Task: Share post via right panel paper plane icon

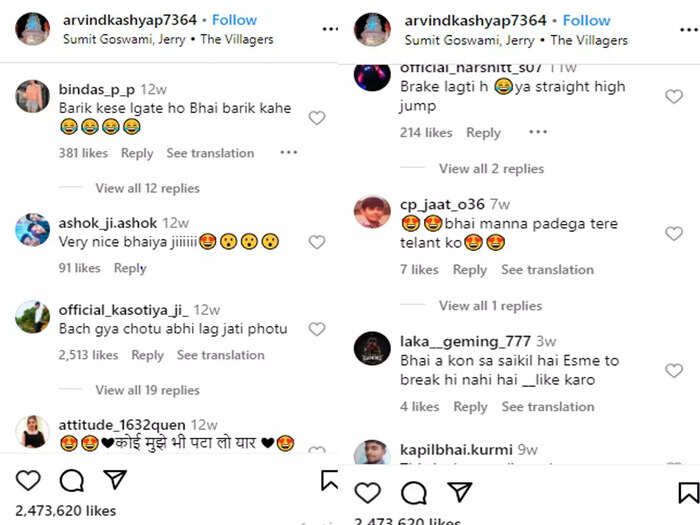Action: point(460,492)
